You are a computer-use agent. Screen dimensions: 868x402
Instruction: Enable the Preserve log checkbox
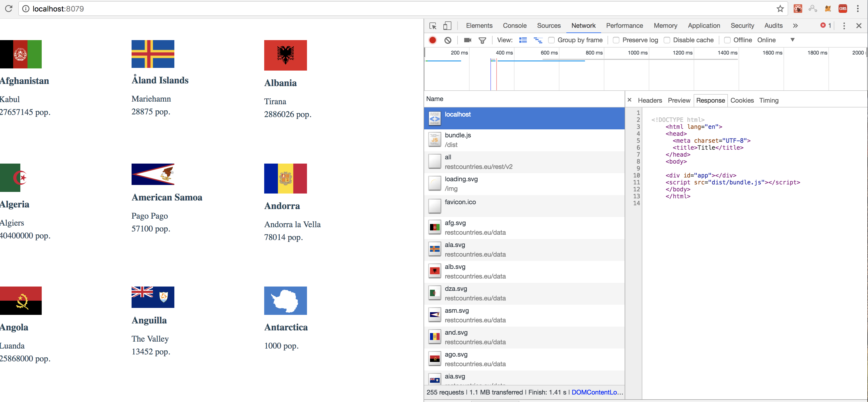point(616,40)
